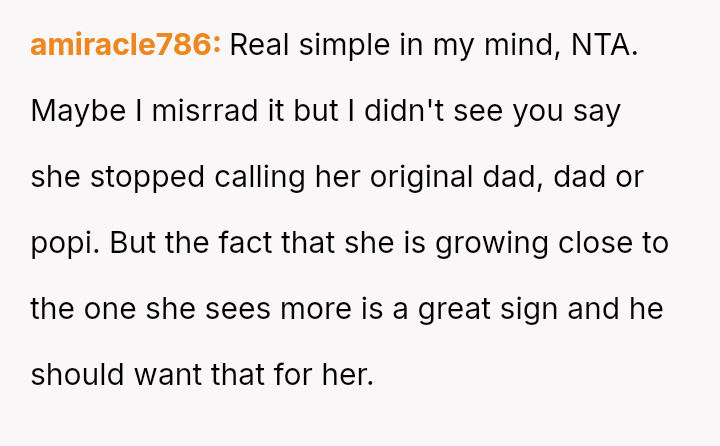Click the word "Real" after the username
The image size is (720, 446).
tap(261, 45)
